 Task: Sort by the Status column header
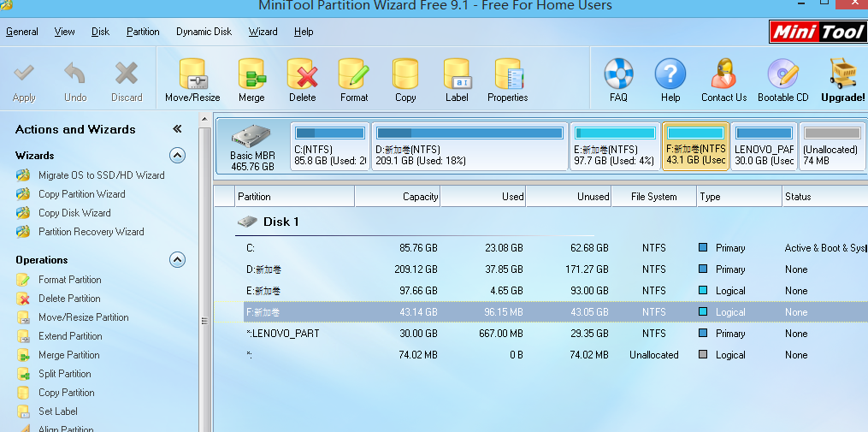pyautogui.click(x=825, y=196)
